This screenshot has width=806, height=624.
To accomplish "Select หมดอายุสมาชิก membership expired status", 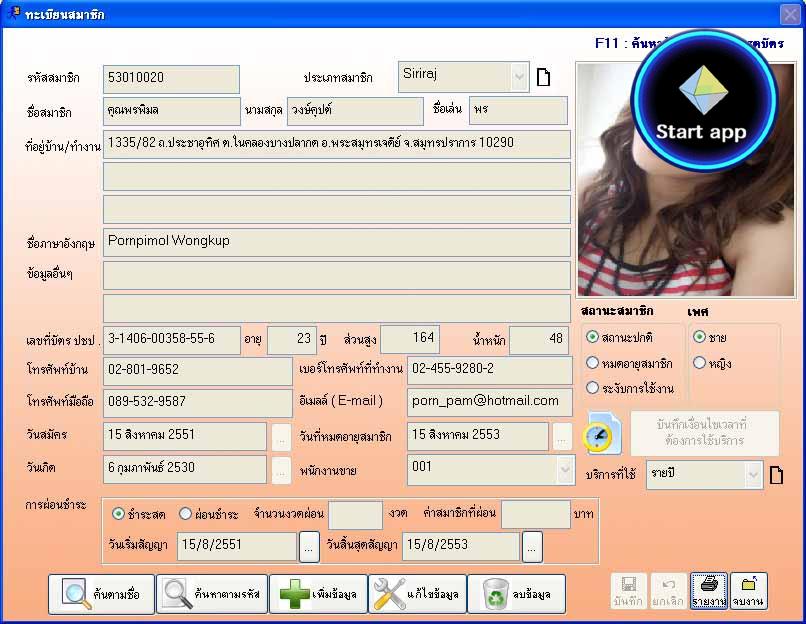I will [593, 363].
